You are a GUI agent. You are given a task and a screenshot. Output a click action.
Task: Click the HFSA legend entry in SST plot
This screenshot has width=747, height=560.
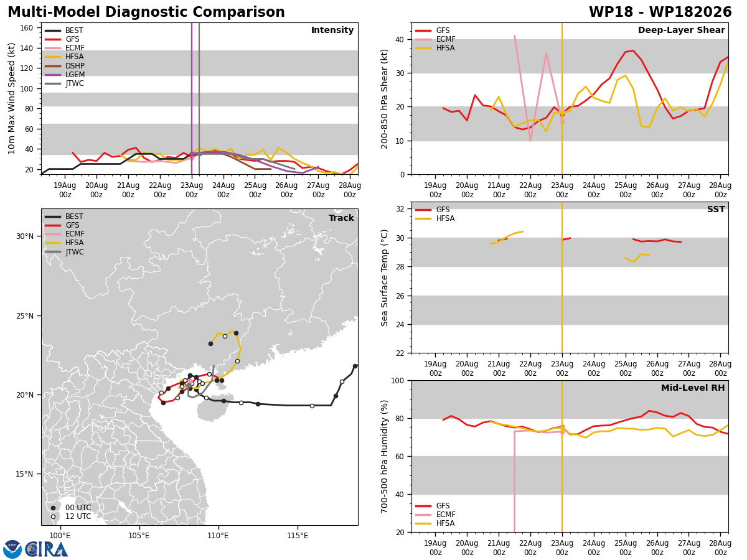(x=435, y=218)
